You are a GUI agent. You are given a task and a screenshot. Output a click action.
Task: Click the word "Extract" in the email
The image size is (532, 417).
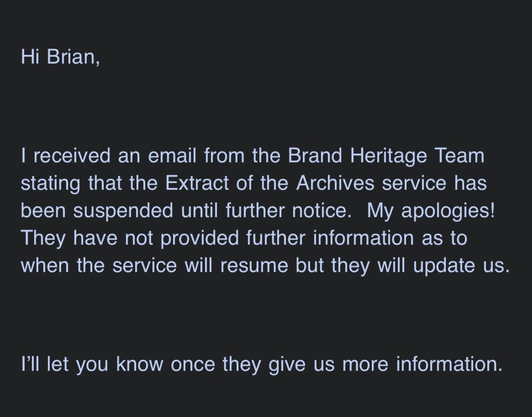[x=197, y=184]
